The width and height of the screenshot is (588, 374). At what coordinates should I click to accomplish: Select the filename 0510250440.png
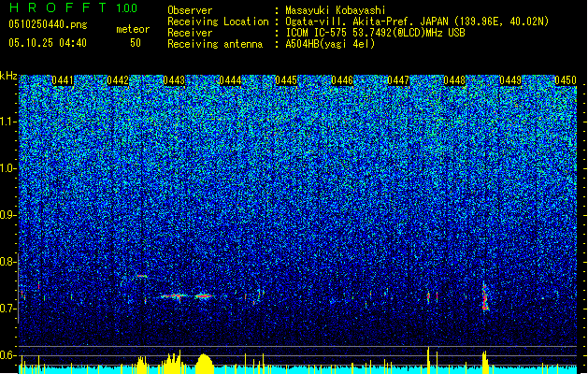(x=48, y=24)
